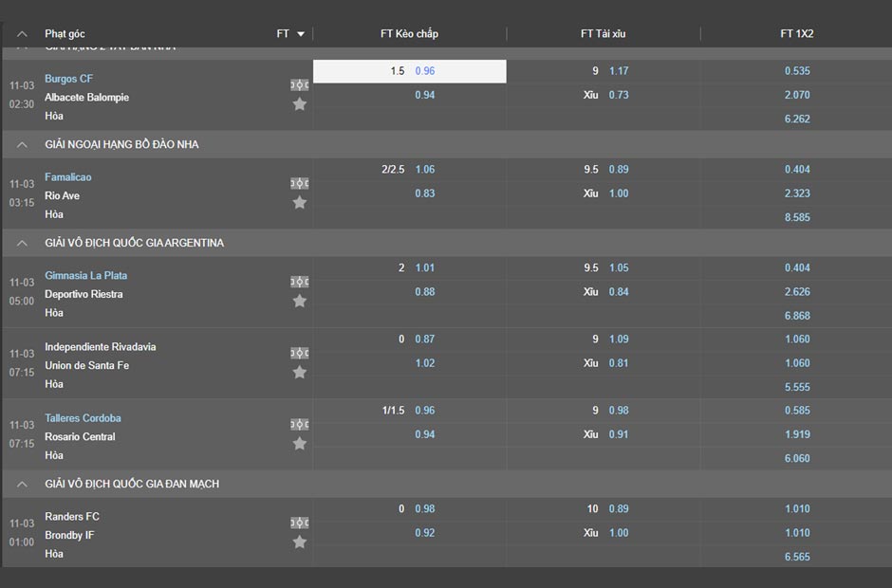Select Union de Santa Fe handicap 1.02
The width and height of the screenshot is (892, 588).
coord(425,363)
